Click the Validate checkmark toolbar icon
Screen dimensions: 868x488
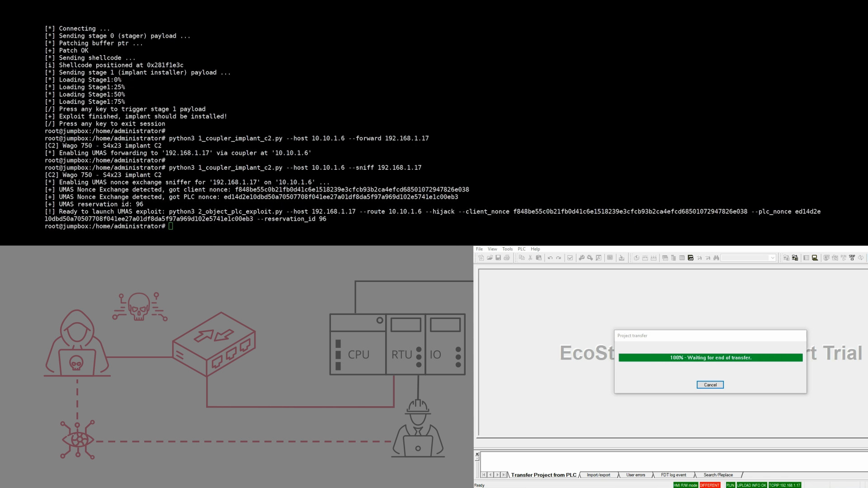click(x=570, y=258)
